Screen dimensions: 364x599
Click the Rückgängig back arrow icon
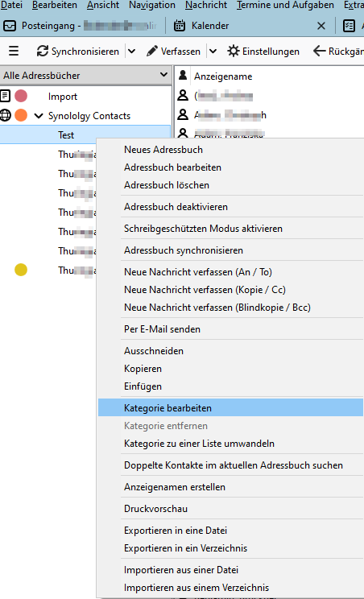(x=320, y=51)
